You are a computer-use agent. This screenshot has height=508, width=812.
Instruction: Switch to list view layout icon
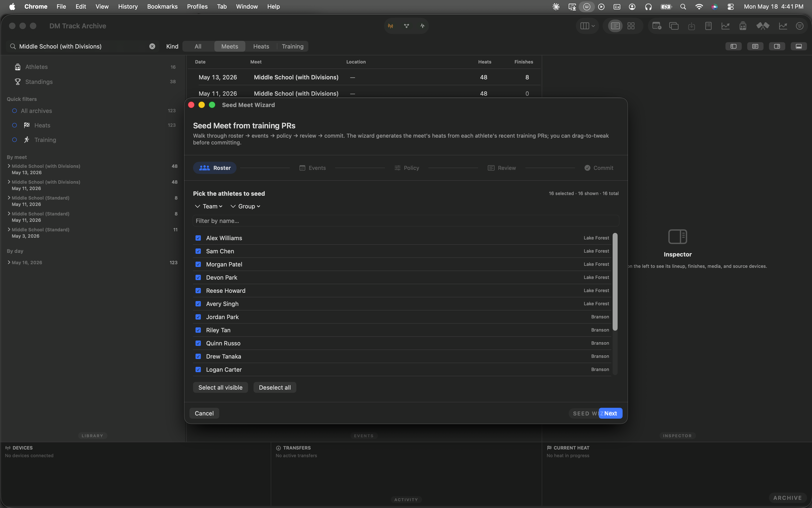pos(615,26)
